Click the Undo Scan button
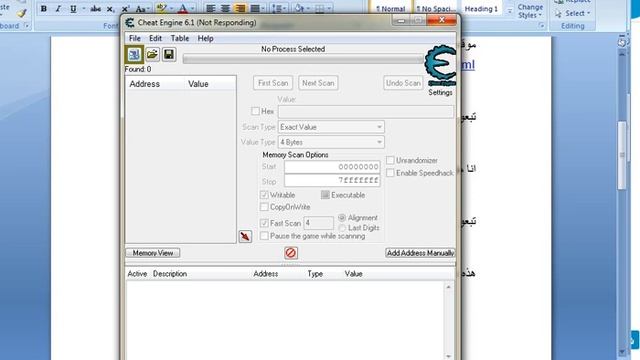This screenshot has height=360, width=640. pyautogui.click(x=403, y=83)
